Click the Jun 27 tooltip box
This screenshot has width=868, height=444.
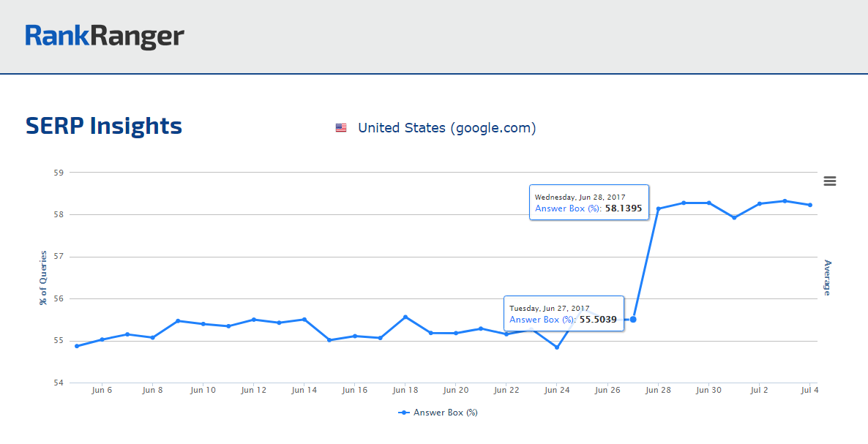[x=563, y=314]
